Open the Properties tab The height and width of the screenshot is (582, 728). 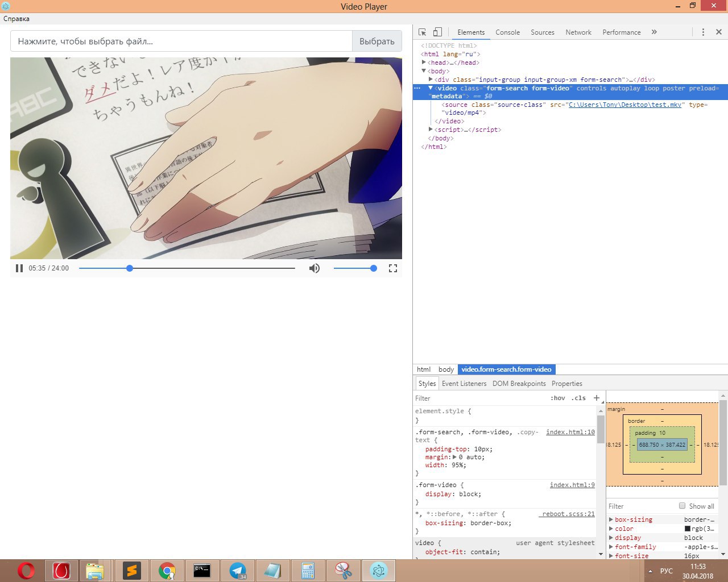pyautogui.click(x=567, y=384)
